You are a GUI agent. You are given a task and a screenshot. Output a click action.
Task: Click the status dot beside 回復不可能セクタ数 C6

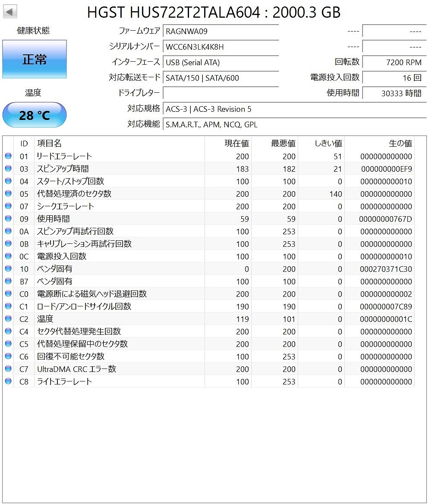pos(8,356)
